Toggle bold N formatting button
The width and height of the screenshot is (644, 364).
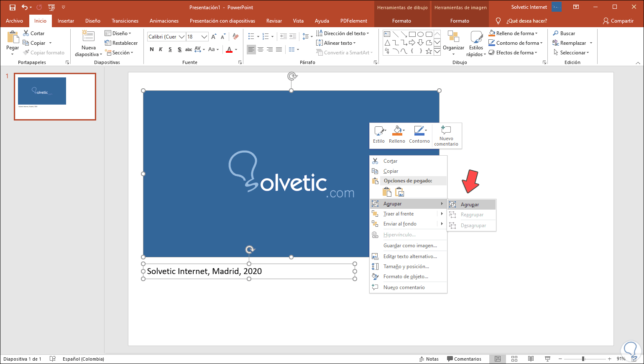[151, 49]
